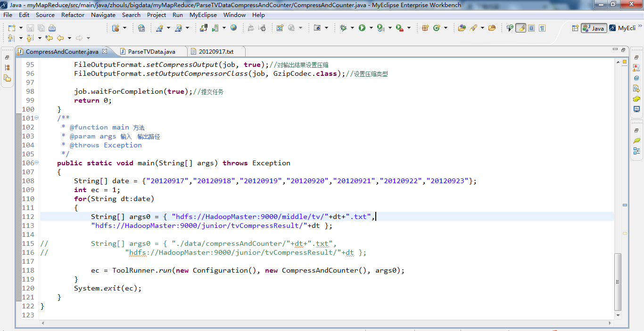Click the screen capture camera icon

[x=318, y=28]
